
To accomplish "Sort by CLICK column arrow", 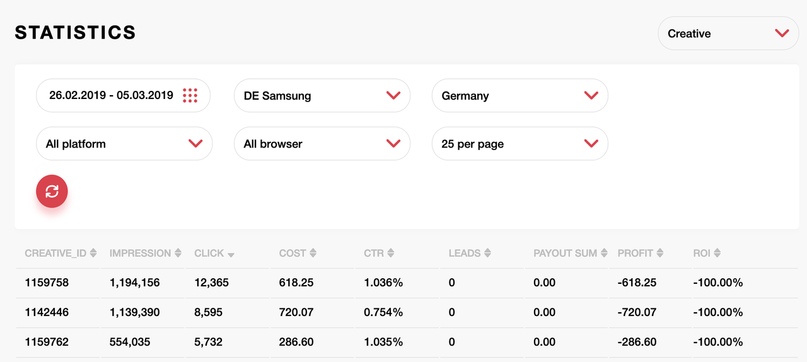I will tap(231, 255).
